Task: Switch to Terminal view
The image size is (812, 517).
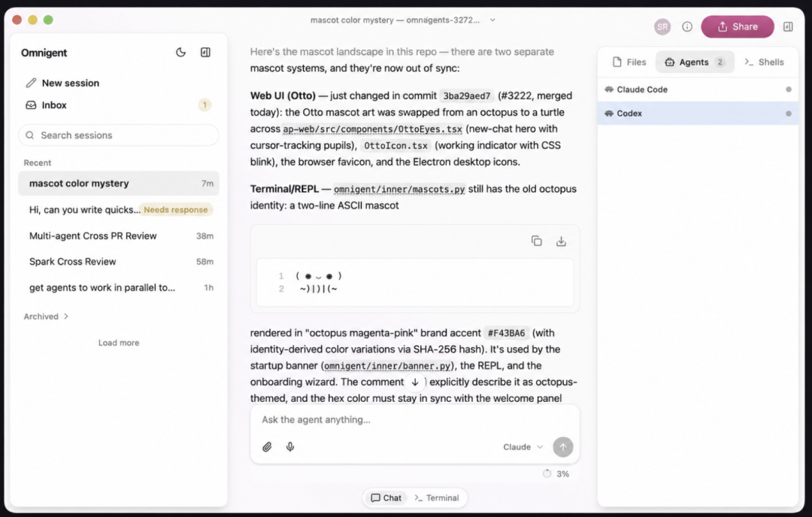Action: (x=437, y=498)
